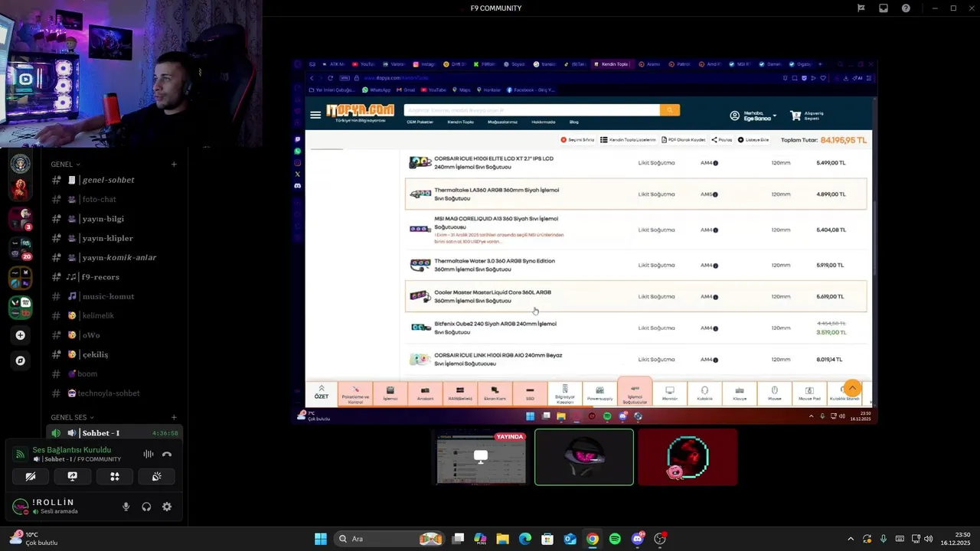Image resolution: width=980 pixels, height=551 pixels.
Task: Open Alışveriş Sepeti cart icon
Action: 795,116
